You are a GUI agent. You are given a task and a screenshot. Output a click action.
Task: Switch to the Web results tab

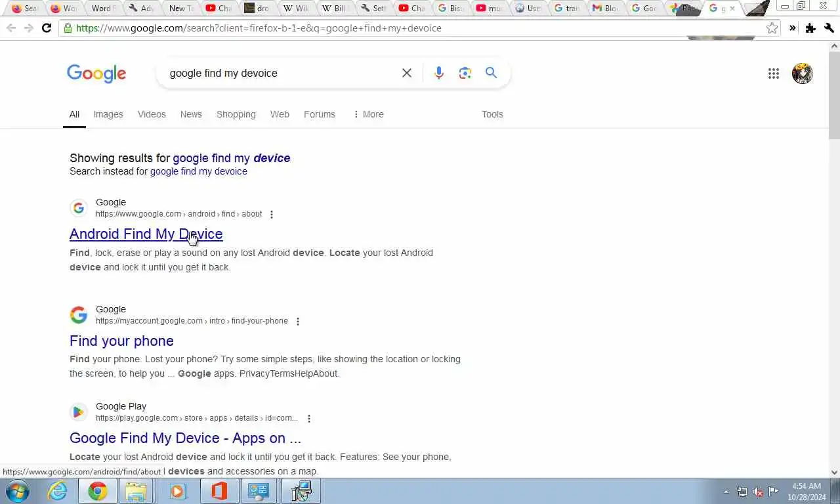click(x=280, y=114)
